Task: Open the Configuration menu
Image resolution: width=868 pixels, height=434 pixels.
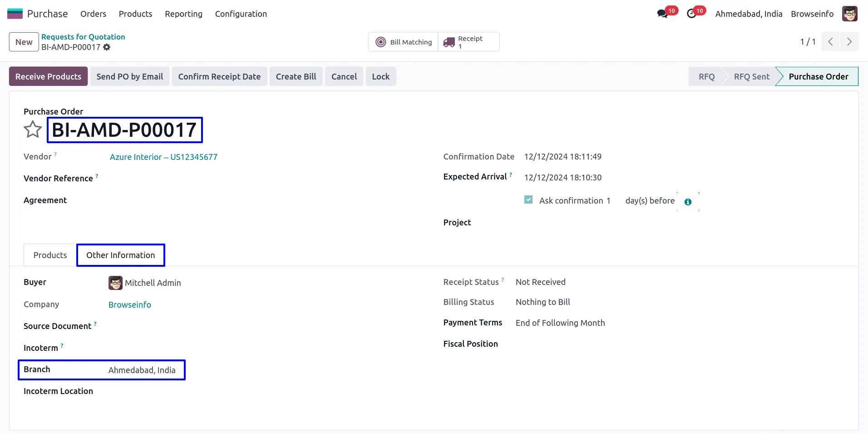Action: tap(241, 14)
